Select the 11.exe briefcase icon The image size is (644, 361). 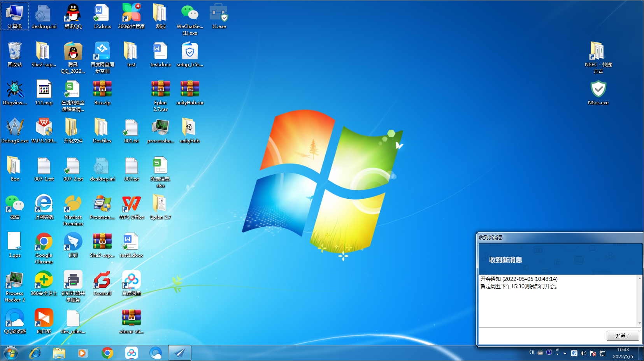tap(219, 16)
